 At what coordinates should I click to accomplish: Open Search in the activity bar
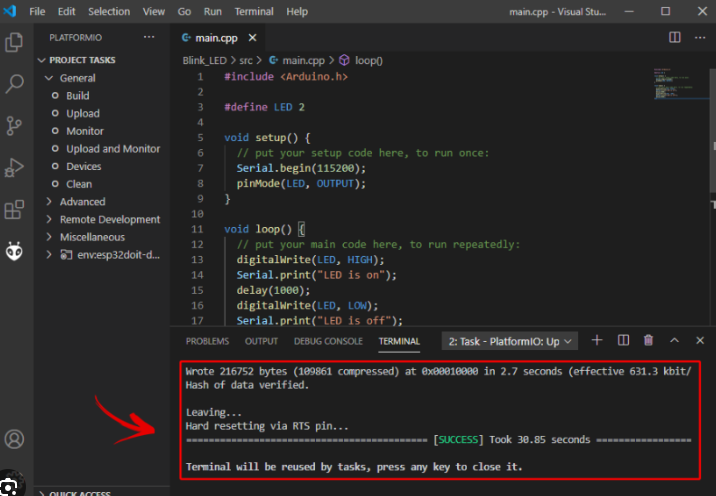(x=15, y=84)
